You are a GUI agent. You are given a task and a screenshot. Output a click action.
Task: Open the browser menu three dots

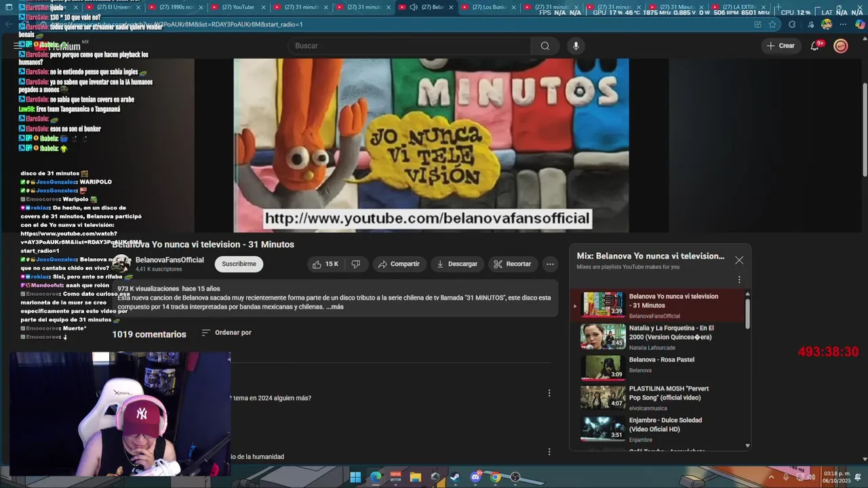point(844,24)
